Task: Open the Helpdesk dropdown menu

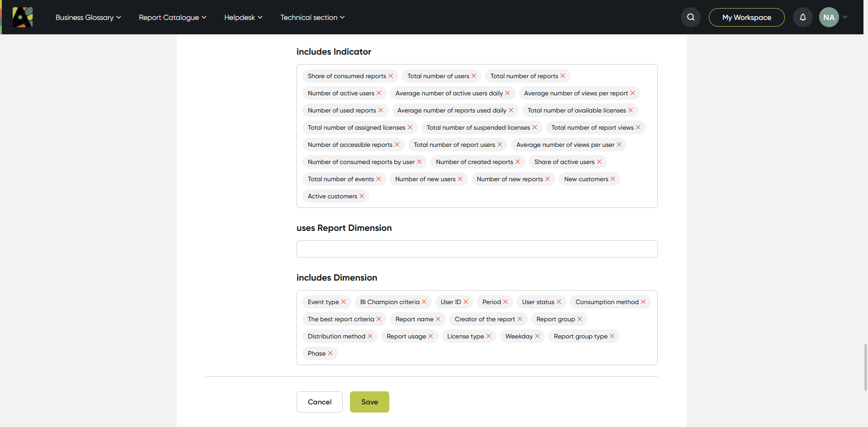Action: point(243,17)
